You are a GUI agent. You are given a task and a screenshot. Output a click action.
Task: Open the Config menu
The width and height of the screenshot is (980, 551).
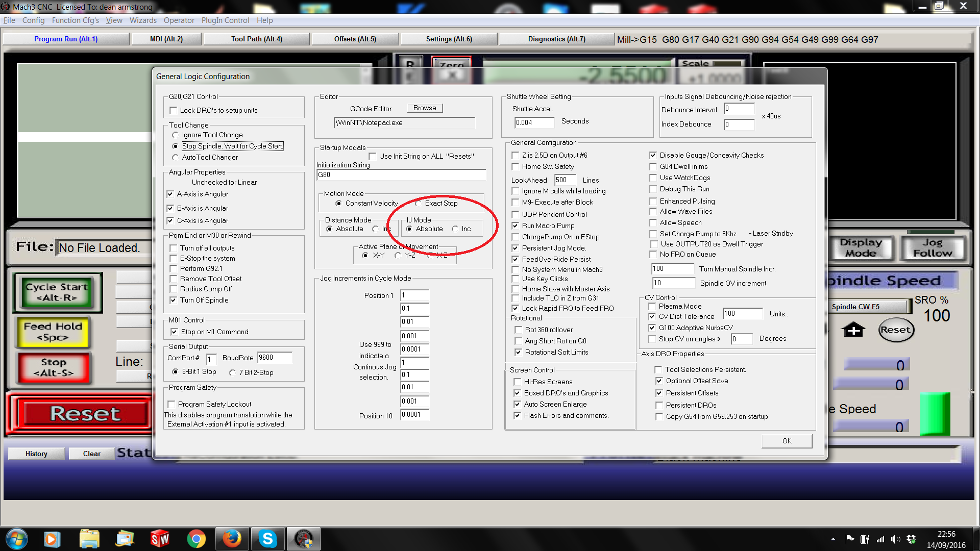[33, 20]
